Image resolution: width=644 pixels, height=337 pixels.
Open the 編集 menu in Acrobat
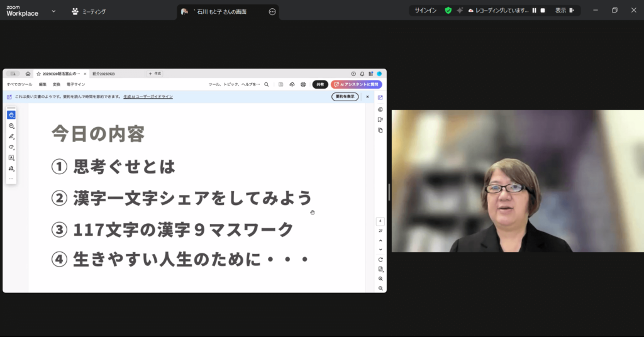(x=42, y=84)
